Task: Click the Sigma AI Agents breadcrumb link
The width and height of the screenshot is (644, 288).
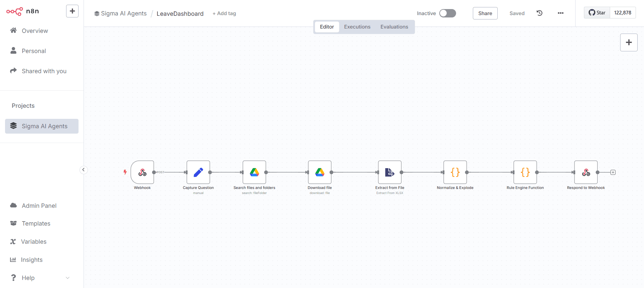Action: pyautogui.click(x=120, y=13)
